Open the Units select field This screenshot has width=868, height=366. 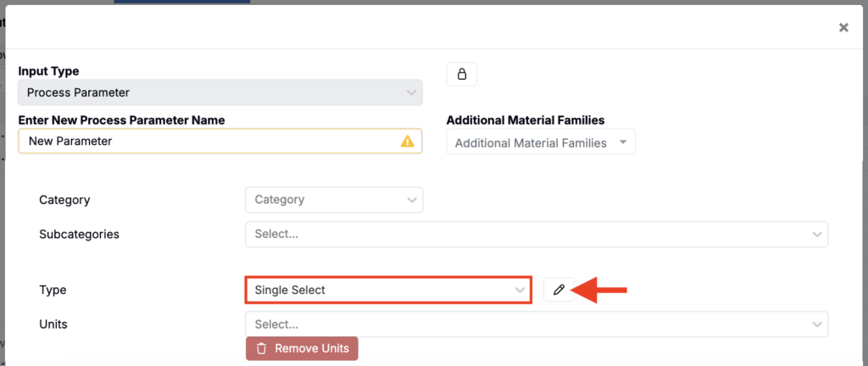click(x=526, y=324)
